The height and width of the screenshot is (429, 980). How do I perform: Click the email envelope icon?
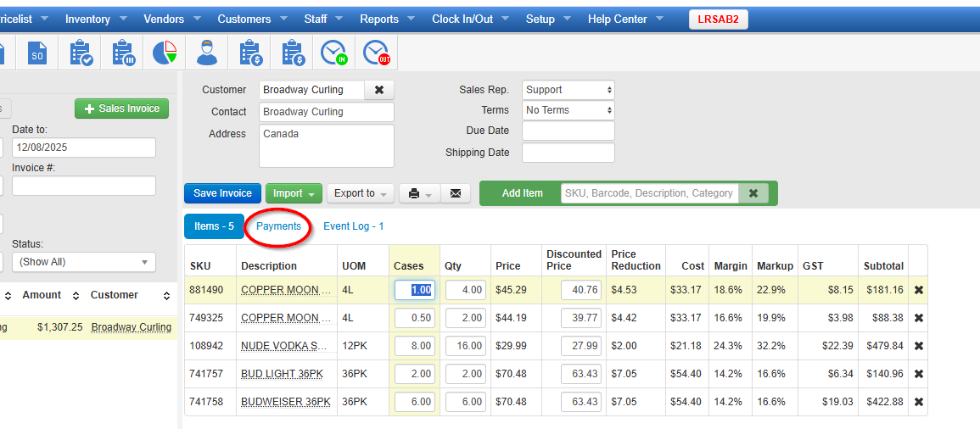456,193
